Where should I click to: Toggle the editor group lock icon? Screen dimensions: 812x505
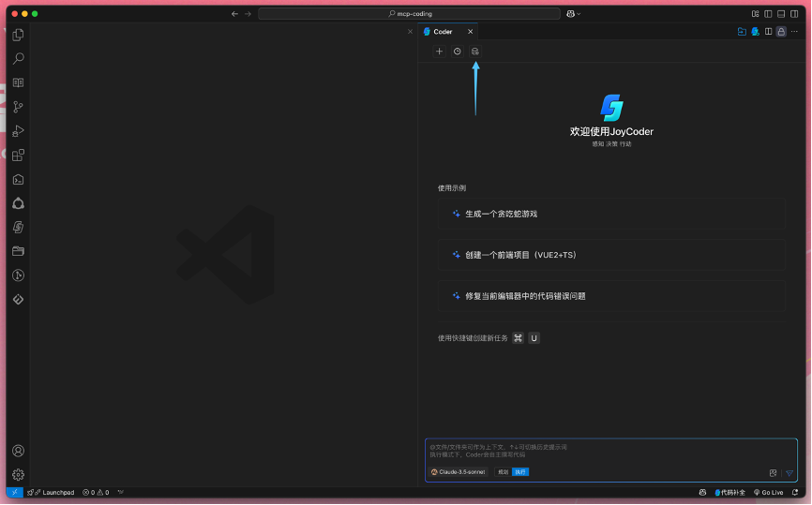[781, 32]
